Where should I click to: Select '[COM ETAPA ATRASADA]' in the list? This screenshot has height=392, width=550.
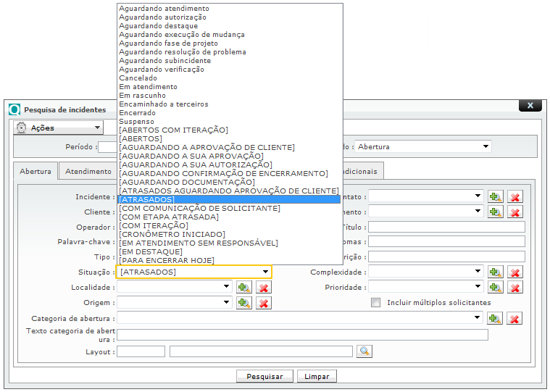(169, 217)
